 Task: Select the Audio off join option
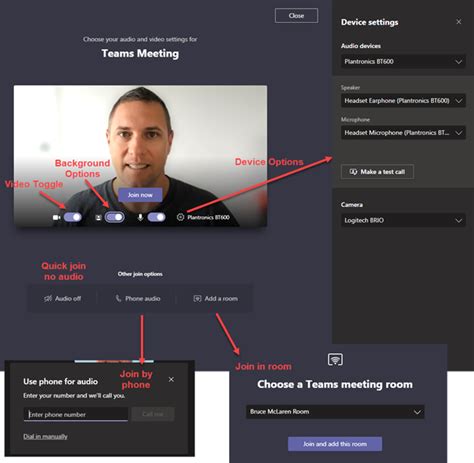pos(62,299)
